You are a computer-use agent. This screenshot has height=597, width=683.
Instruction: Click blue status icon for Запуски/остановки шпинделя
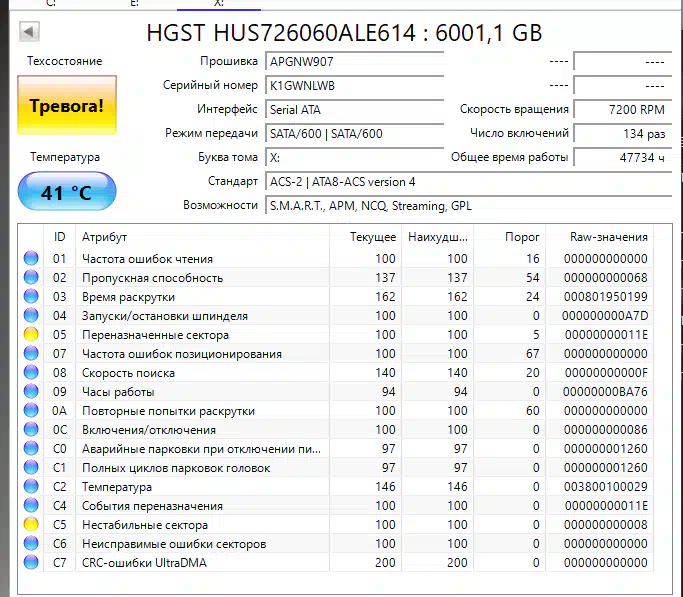(31, 315)
